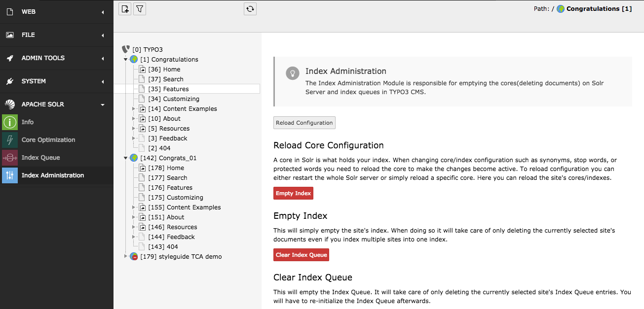644x309 pixels.
Task: Expand the SYSTEM module group
Action: tap(103, 81)
